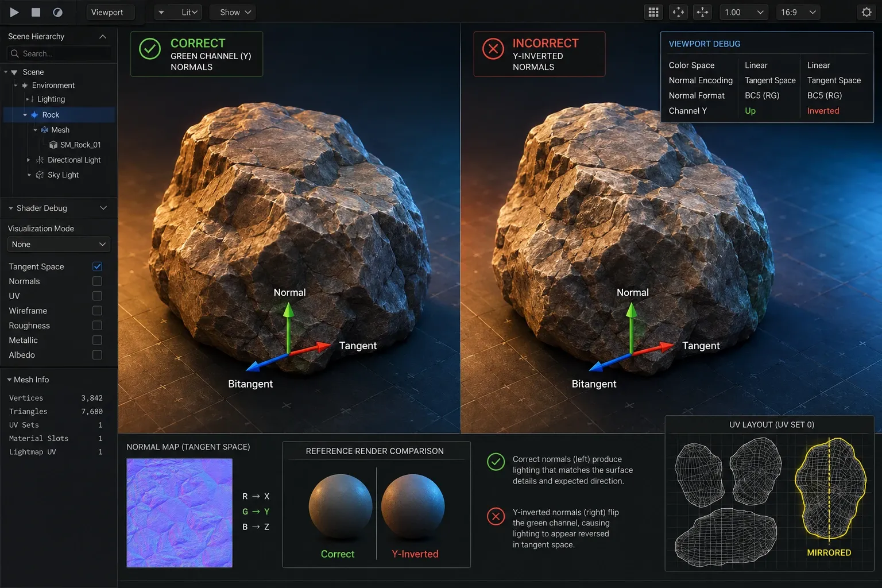Image resolution: width=882 pixels, height=588 pixels.
Task: Enable the Roughness checkbox
Action: click(x=97, y=326)
